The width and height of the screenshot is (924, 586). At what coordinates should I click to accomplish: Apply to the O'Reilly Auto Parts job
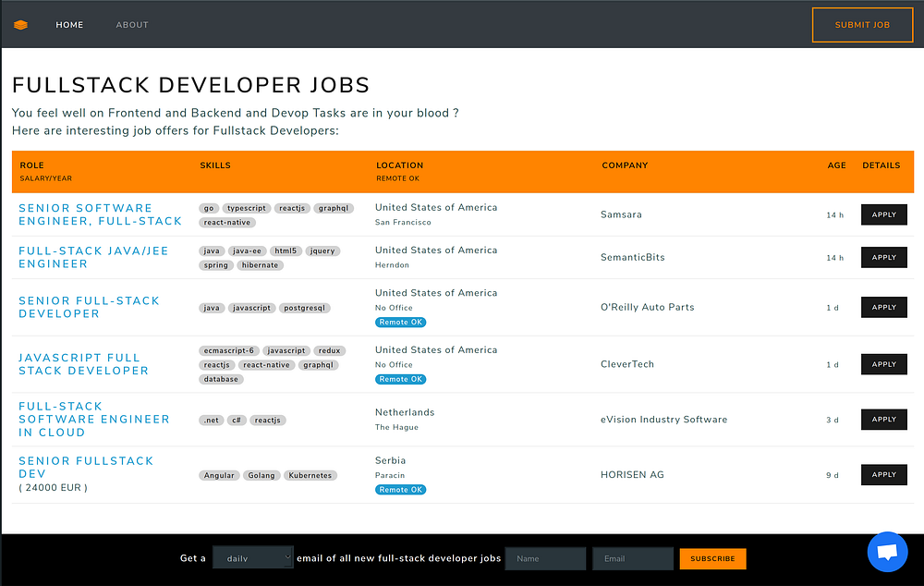pos(883,307)
